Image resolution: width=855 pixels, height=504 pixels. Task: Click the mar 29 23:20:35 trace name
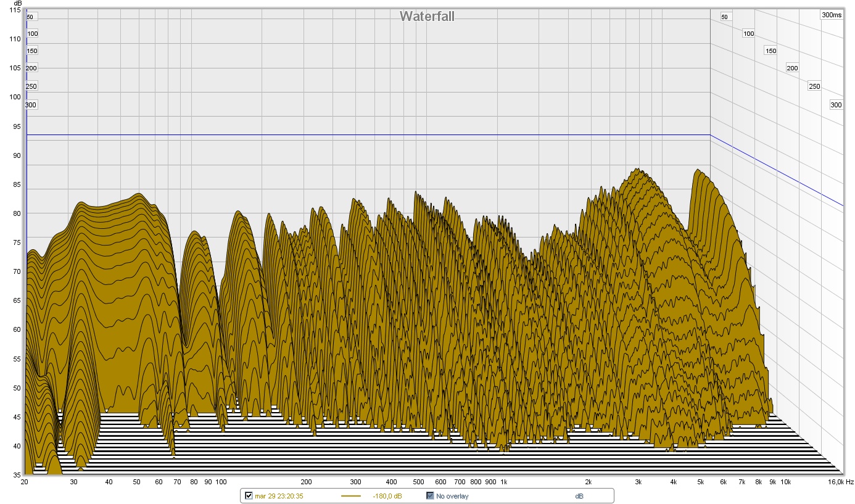(279, 496)
